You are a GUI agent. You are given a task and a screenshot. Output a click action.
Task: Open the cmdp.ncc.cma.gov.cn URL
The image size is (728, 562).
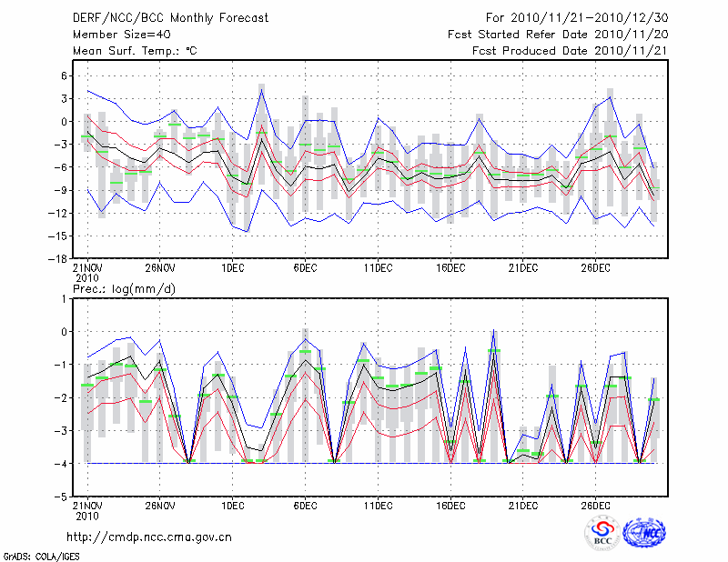coord(148,537)
